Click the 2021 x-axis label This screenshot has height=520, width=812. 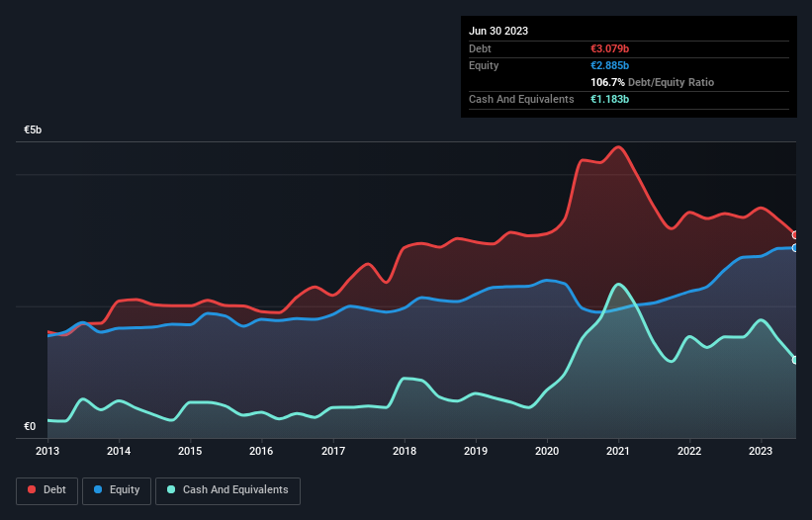[618, 451]
